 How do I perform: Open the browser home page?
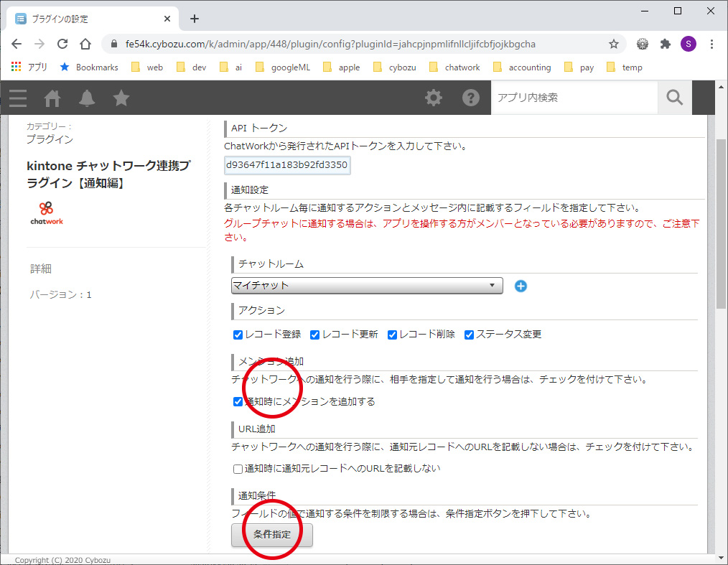pyautogui.click(x=85, y=44)
